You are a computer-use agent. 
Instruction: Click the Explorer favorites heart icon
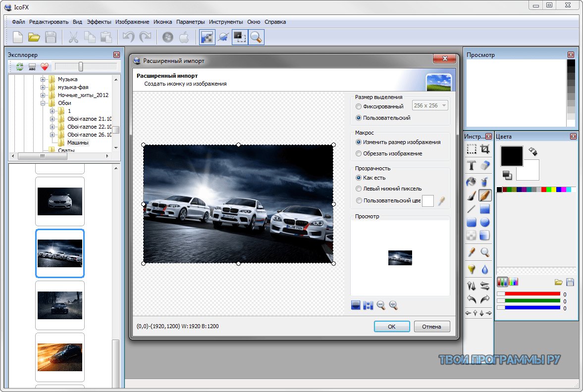click(45, 67)
